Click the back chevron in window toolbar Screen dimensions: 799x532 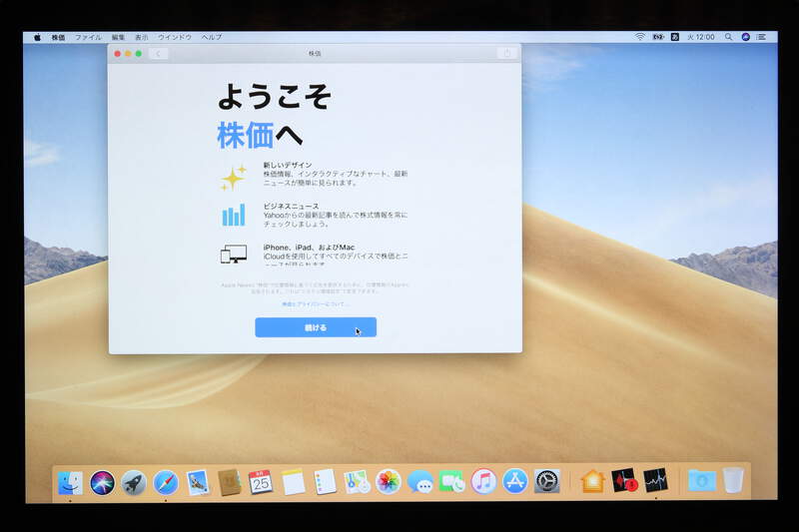pyautogui.click(x=159, y=54)
